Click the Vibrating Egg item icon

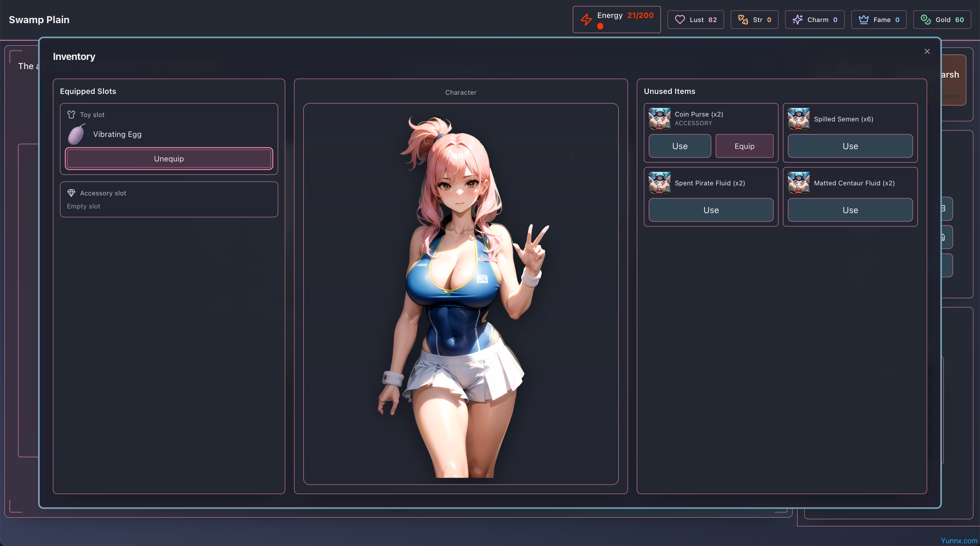point(76,134)
